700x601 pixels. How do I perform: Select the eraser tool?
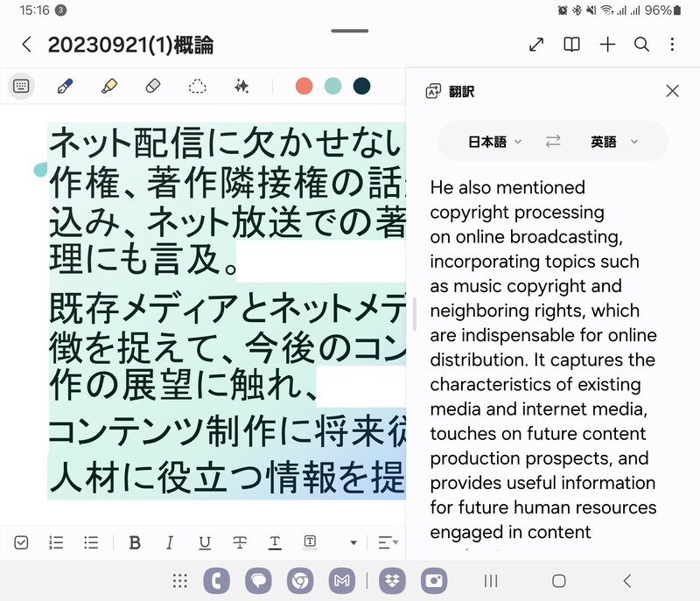pyautogui.click(x=152, y=86)
